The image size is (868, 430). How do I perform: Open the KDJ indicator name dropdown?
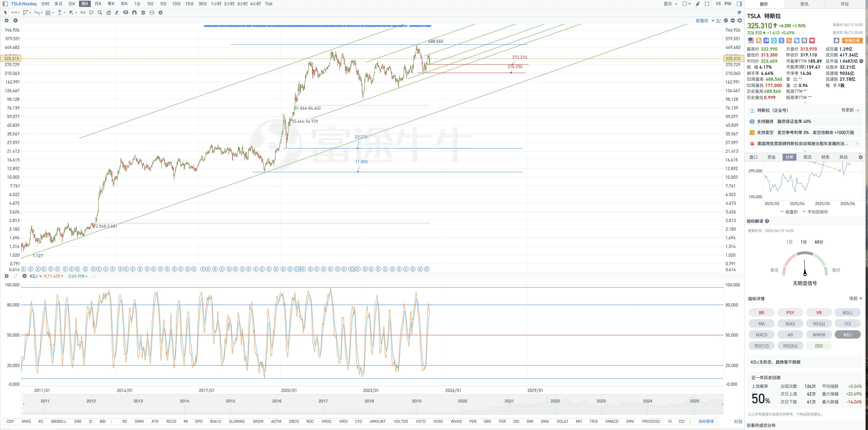tap(36, 276)
